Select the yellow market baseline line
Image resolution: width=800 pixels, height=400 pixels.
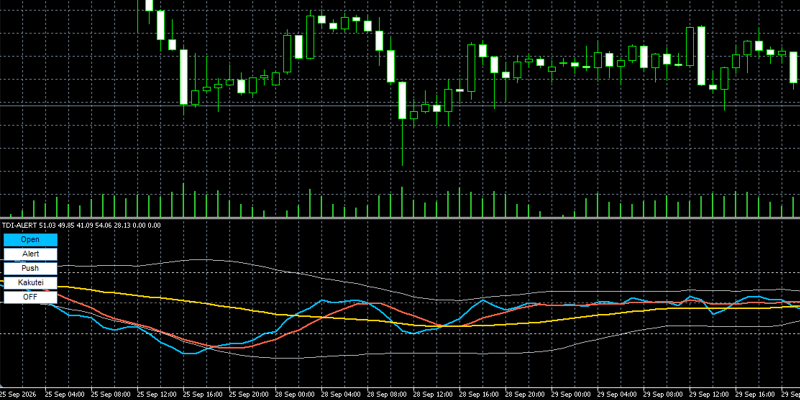coord(357,320)
